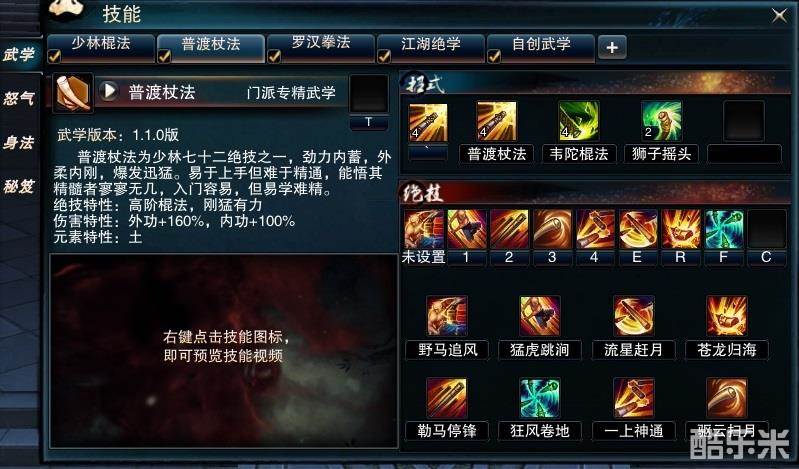This screenshot has height=469, width=799.
Task: Select the 一上神通 skill icon
Action: (x=633, y=398)
